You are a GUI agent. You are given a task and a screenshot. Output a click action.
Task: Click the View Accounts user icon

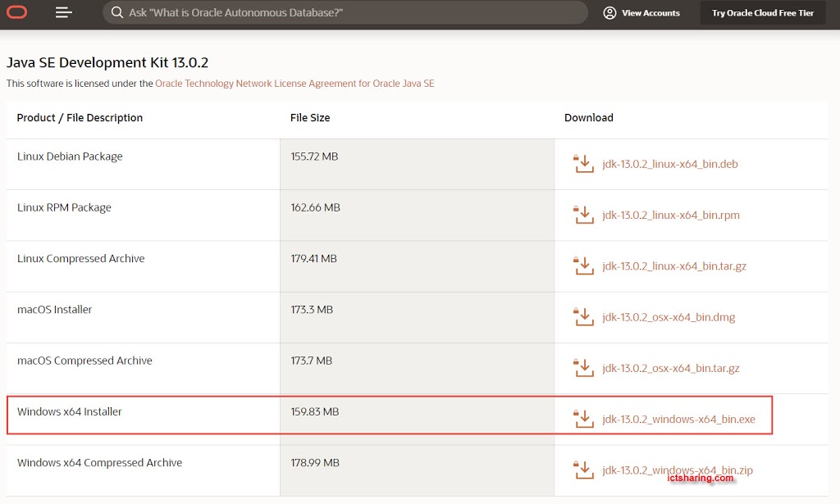click(609, 13)
